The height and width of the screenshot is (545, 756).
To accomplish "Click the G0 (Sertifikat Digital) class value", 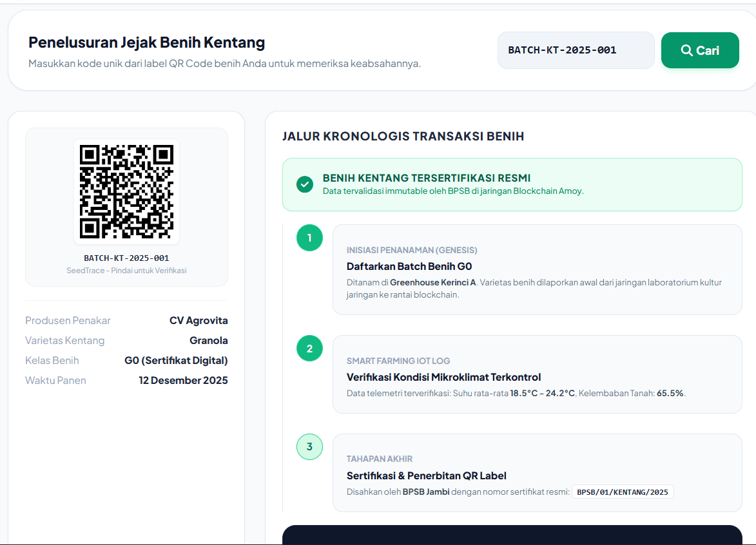I will tap(176, 361).
